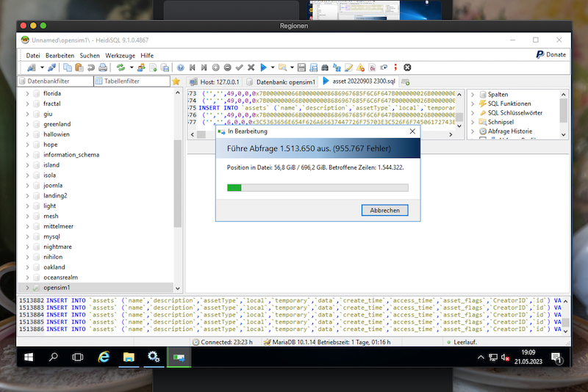Click the refresh icon in the toolbar
Viewport: 588px width, 392px height.
[121, 68]
